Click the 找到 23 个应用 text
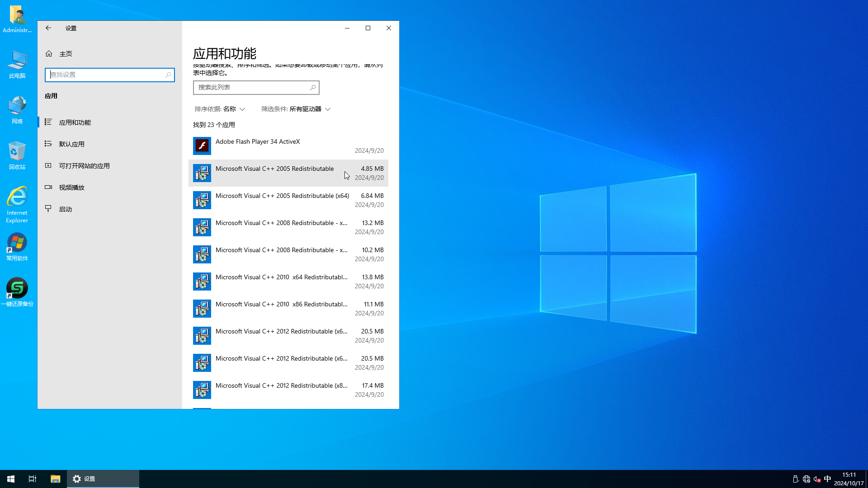This screenshot has width=868, height=488. [x=214, y=125]
